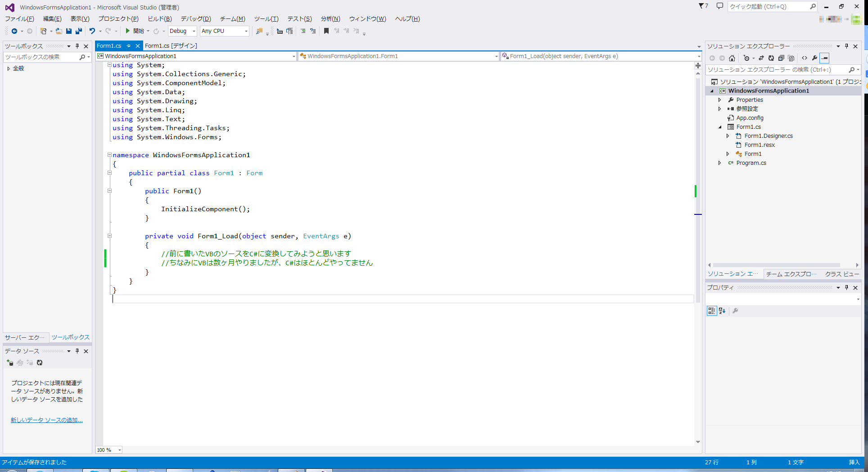The height and width of the screenshot is (472, 868).
Task: Undo the last edit
Action: [x=92, y=31]
